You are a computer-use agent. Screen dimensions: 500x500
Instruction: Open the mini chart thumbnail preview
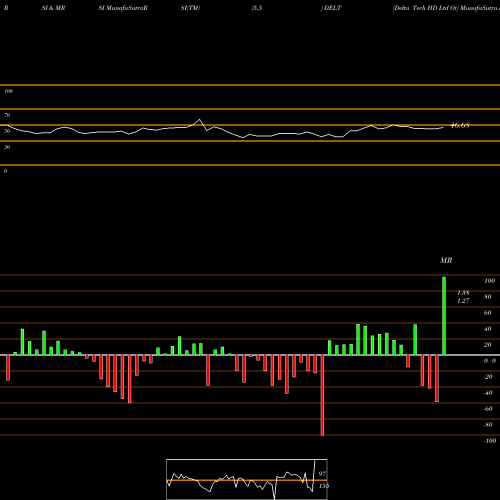(247, 479)
